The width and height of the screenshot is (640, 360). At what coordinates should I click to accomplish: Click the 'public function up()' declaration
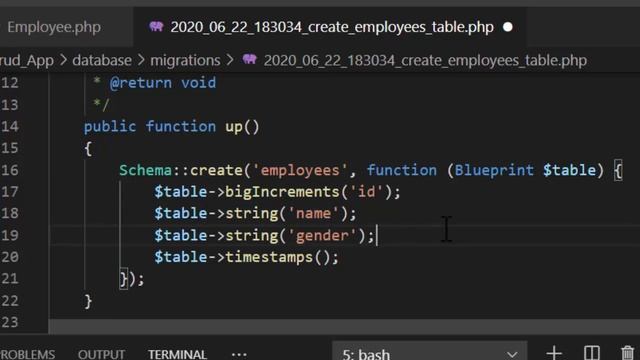[171, 127]
